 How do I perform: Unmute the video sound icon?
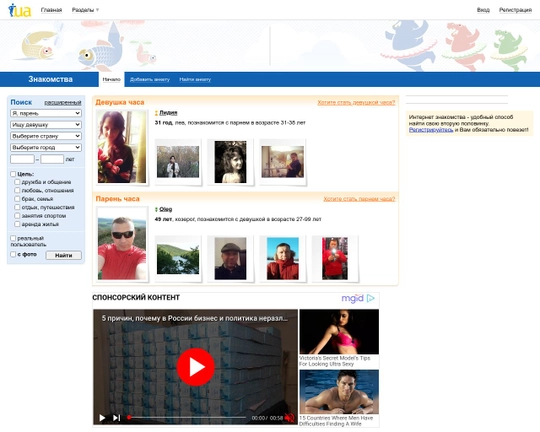click(290, 418)
